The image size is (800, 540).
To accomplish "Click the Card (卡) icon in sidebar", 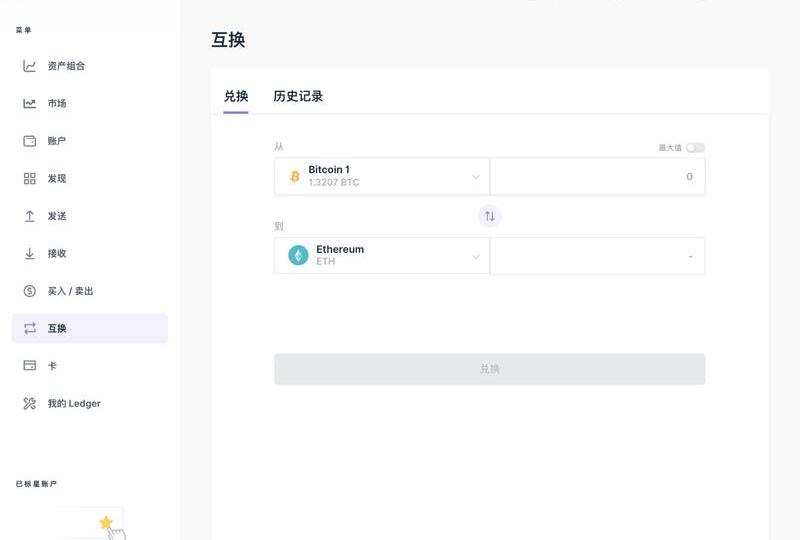I will click(30, 366).
